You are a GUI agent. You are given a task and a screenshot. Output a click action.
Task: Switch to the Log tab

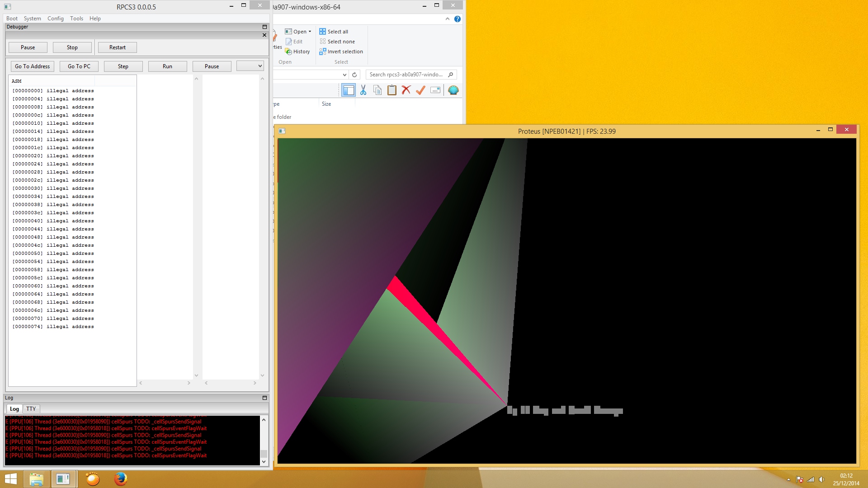click(x=14, y=409)
